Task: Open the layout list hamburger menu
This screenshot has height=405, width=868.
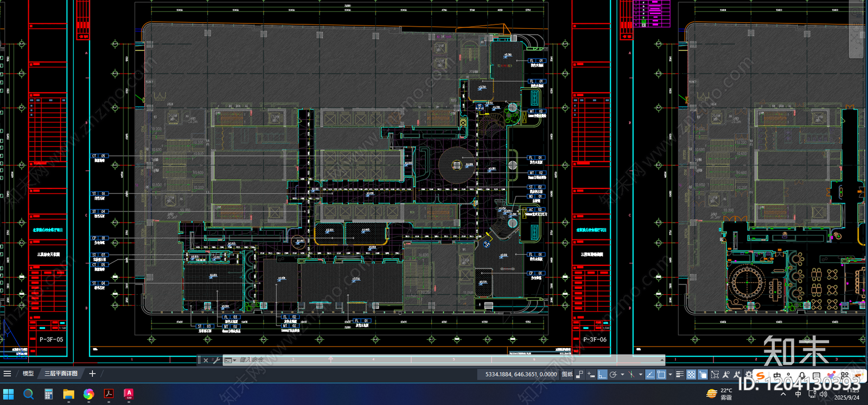Action: click(7, 374)
